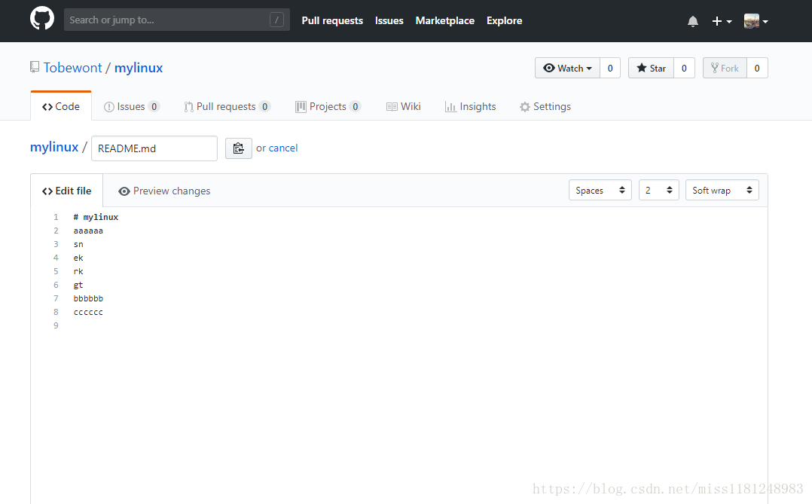
Task: Select the Edit file tab
Action: click(x=67, y=191)
